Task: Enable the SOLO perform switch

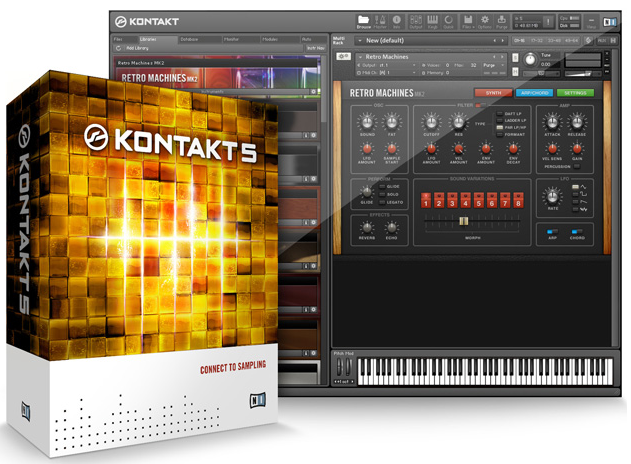Action: (382, 194)
